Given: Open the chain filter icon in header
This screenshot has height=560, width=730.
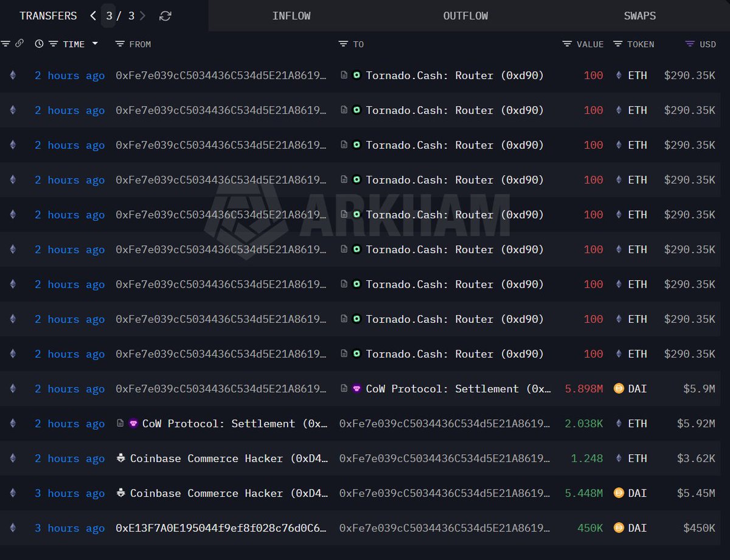Looking at the screenshot, I should click(6, 44).
